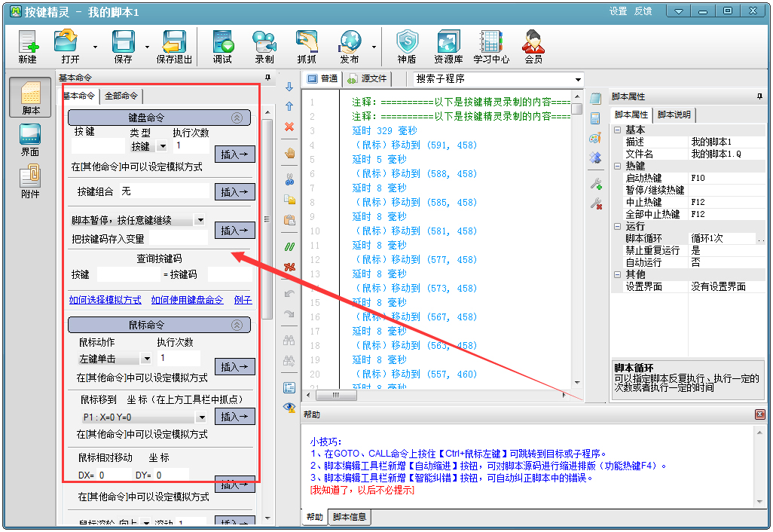
Task: Close the 帮助 help panel
Action: 759,414
